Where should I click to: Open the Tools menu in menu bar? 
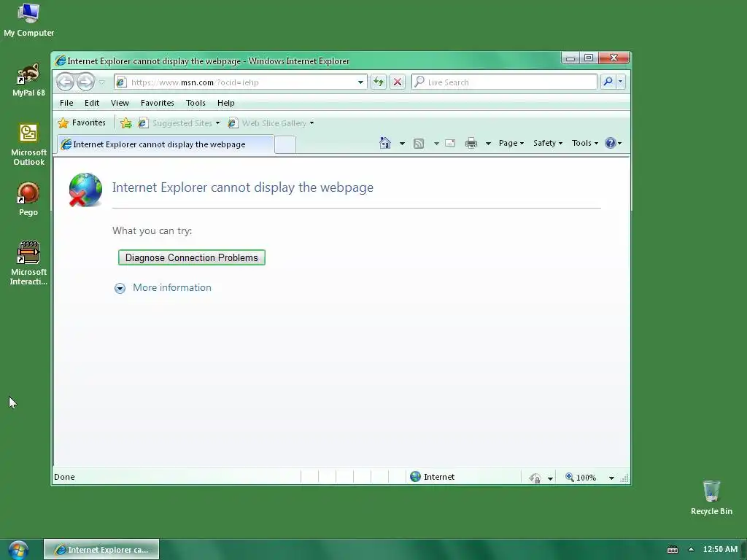click(x=196, y=103)
